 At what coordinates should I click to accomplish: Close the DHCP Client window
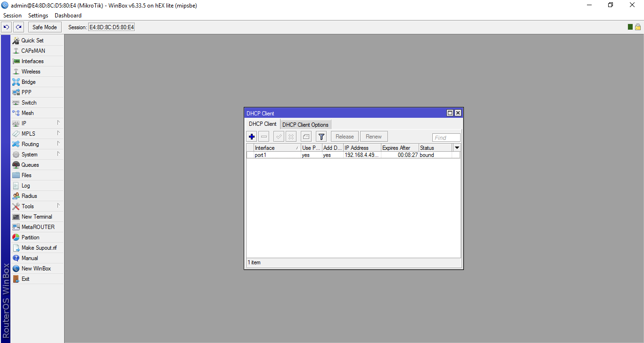[458, 113]
